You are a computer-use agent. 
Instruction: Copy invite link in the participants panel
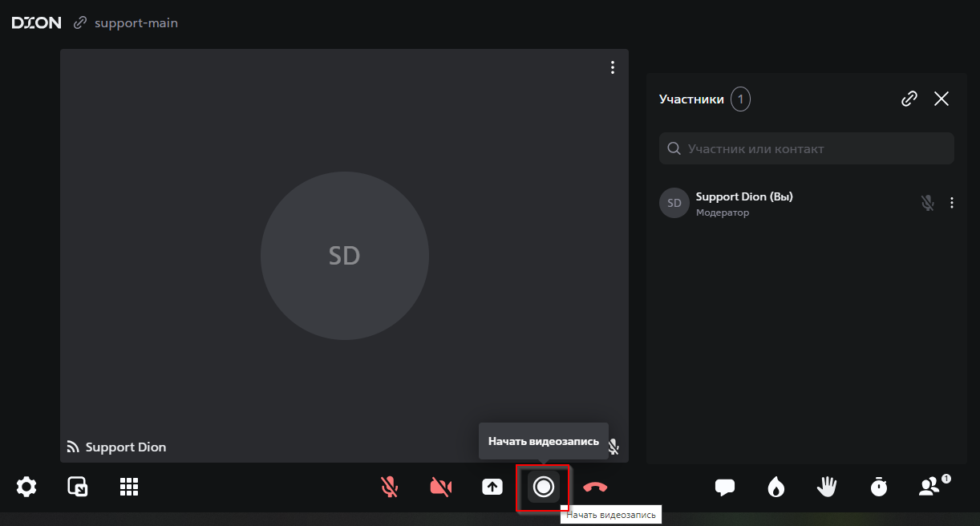909,99
